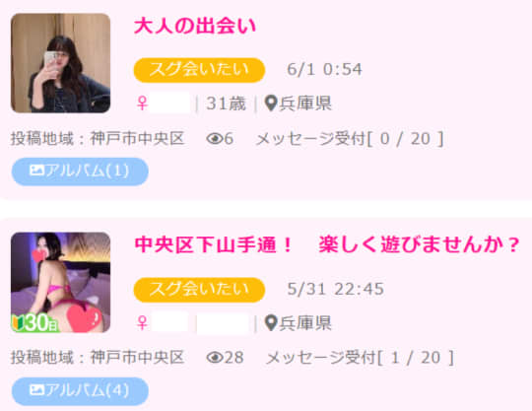Open the 大人の出会い post title
The width and height of the screenshot is (532, 411).
point(195,27)
